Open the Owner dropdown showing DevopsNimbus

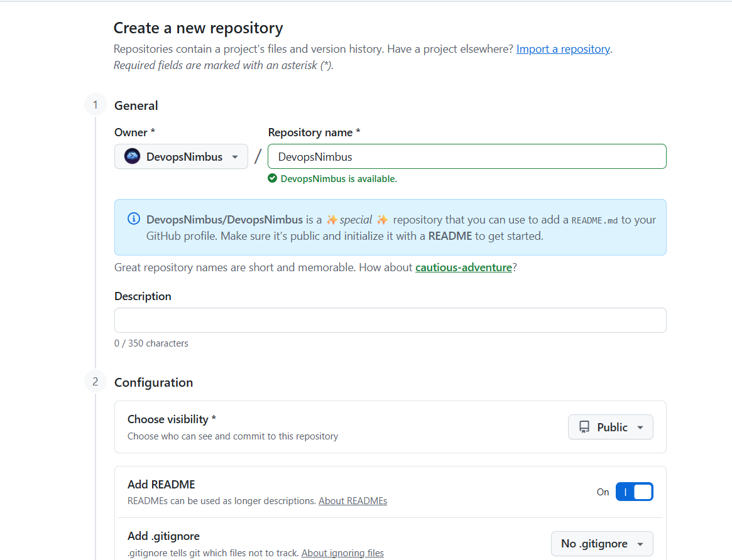tap(181, 156)
